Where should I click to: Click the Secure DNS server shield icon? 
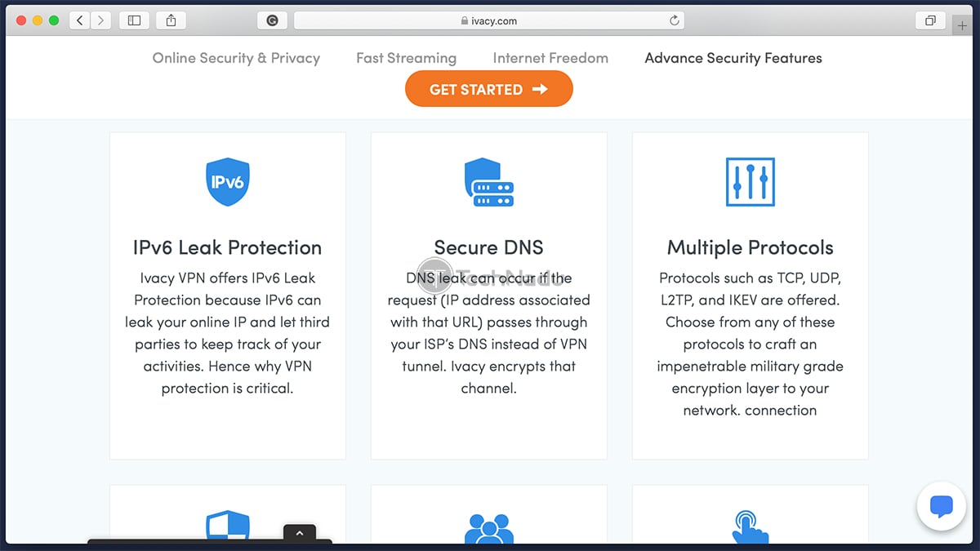pos(488,181)
